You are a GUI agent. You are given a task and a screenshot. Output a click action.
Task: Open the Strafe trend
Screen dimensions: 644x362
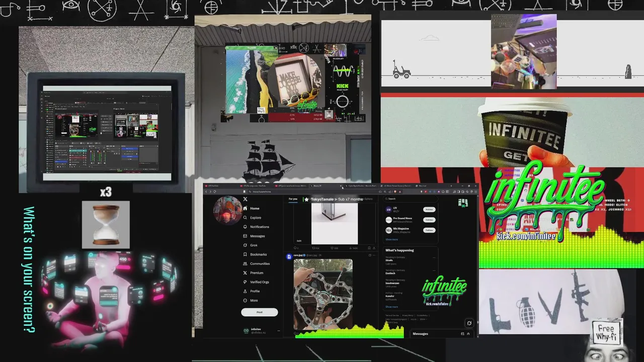(389, 260)
